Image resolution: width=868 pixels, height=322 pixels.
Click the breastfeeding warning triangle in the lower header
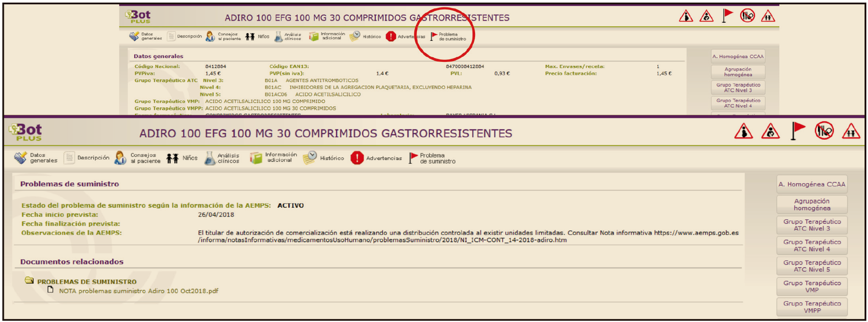point(770,131)
